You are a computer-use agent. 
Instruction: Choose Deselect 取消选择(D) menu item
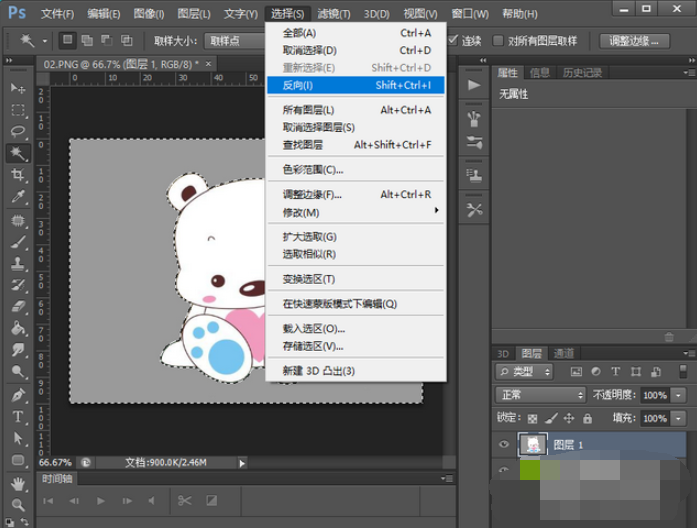tap(356, 50)
